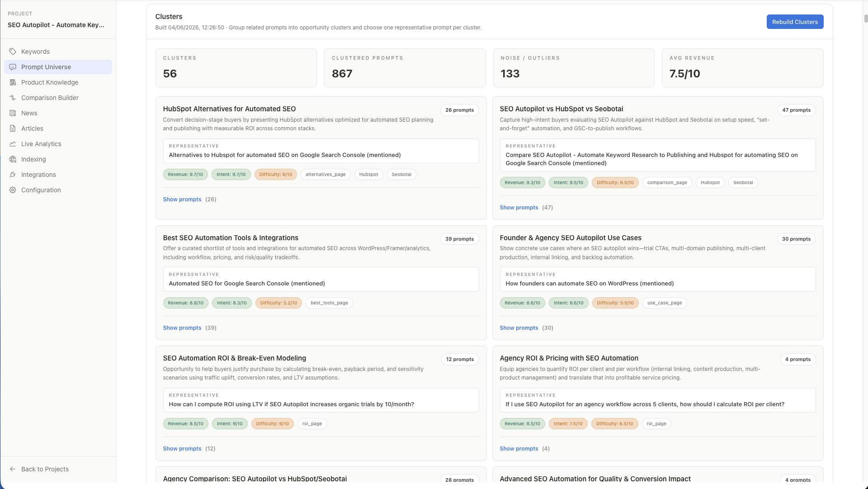
Task: Select representative prompt 'Automated SEO for Google Search Console'
Action: coord(321,279)
